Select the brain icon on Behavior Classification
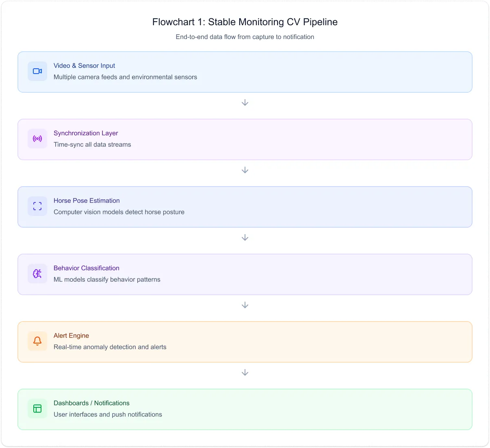Image resolution: width=490 pixels, height=448 pixels. (x=37, y=273)
